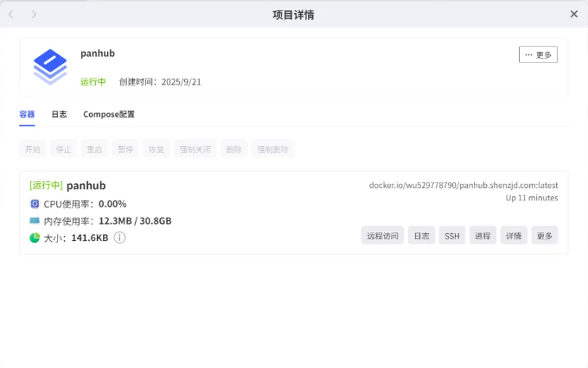Click the docker.io image path text
The height and width of the screenshot is (368, 588).
[x=463, y=185]
